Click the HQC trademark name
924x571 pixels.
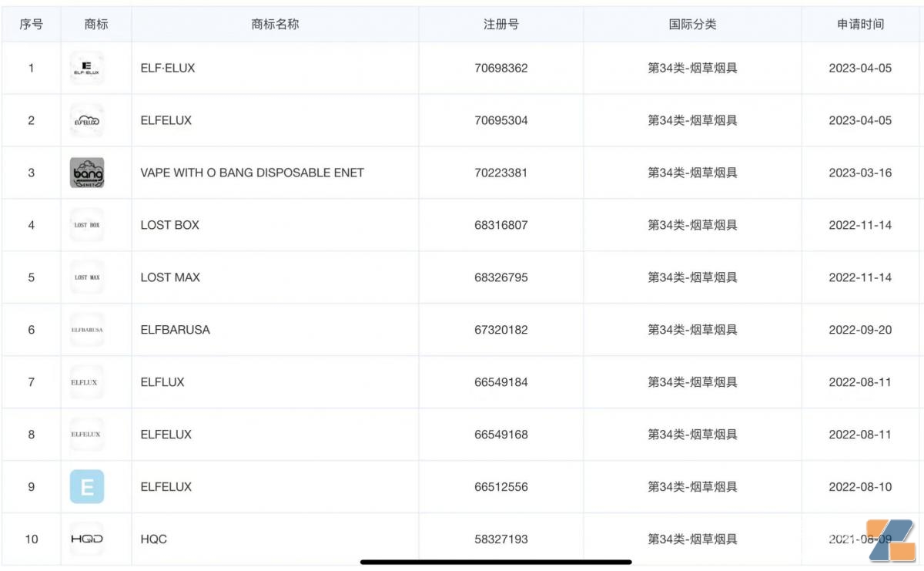coord(153,539)
